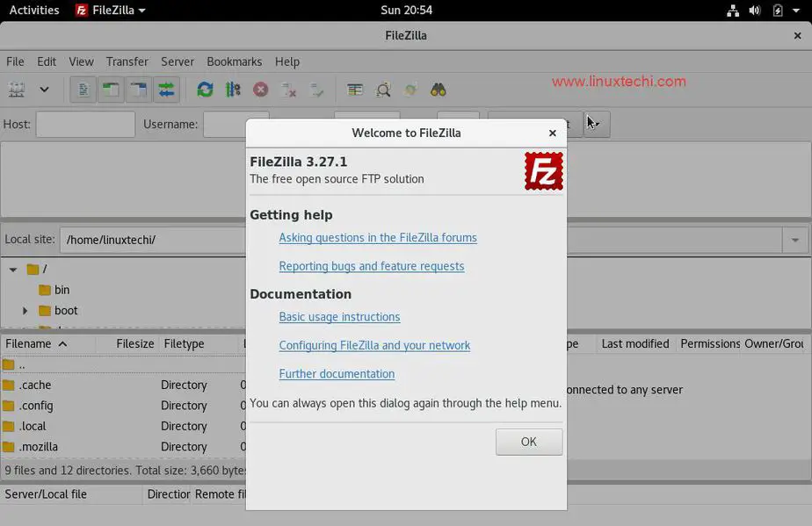The width and height of the screenshot is (812, 526).
Task: Click the Refresh file lists icon
Action: click(x=205, y=90)
